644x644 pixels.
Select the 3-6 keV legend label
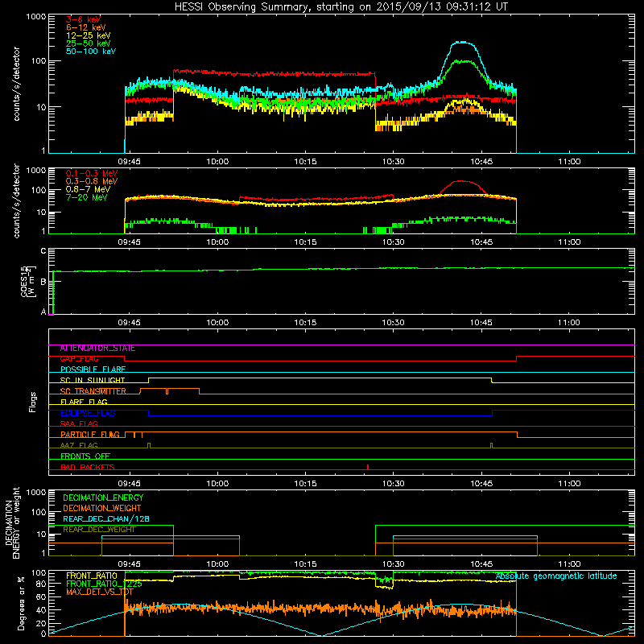pyautogui.click(x=83, y=19)
